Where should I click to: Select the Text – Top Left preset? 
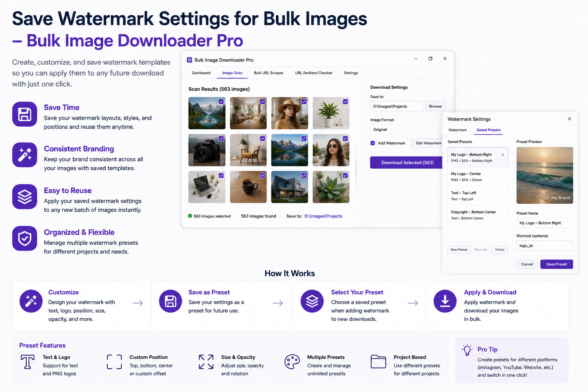point(478,196)
